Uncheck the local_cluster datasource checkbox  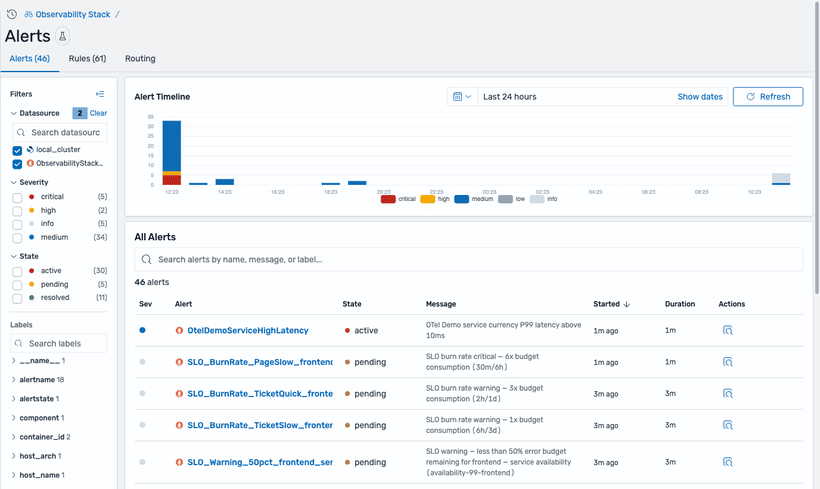(17, 151)
